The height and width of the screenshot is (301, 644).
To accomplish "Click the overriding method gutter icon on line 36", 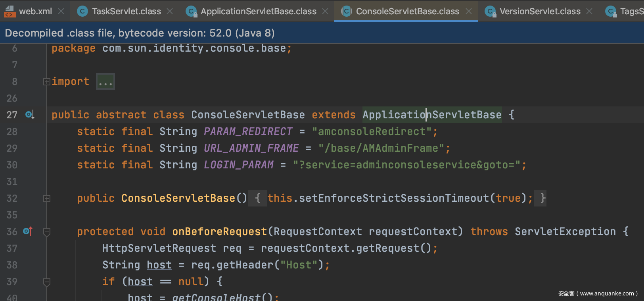I will pyautogui.click(x=27, y=231).
